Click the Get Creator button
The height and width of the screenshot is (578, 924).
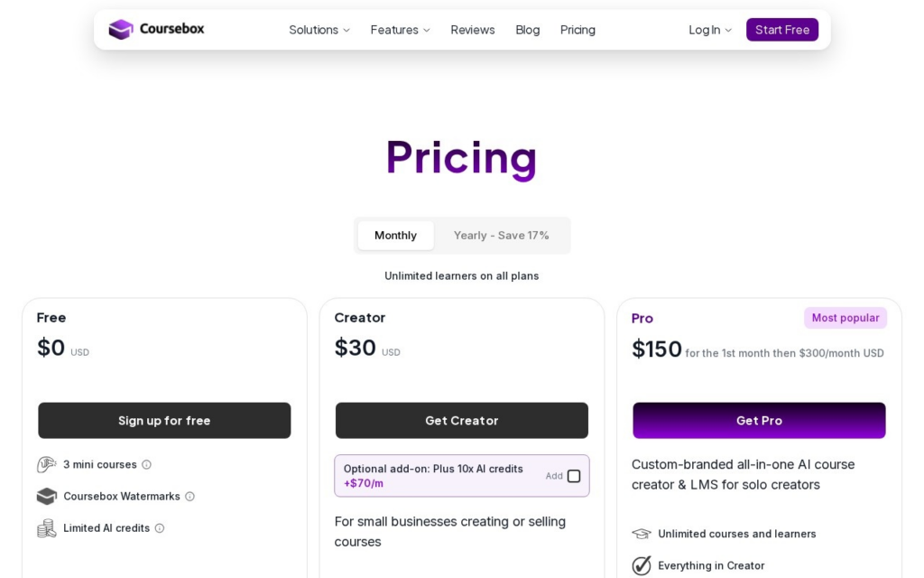[x=461, y=421]
